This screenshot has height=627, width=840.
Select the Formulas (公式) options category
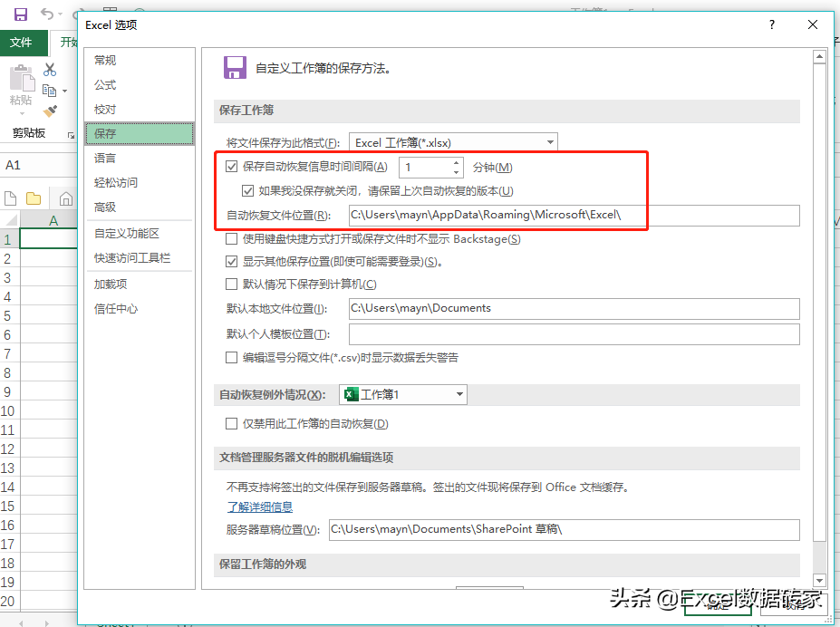pos(140,85)
